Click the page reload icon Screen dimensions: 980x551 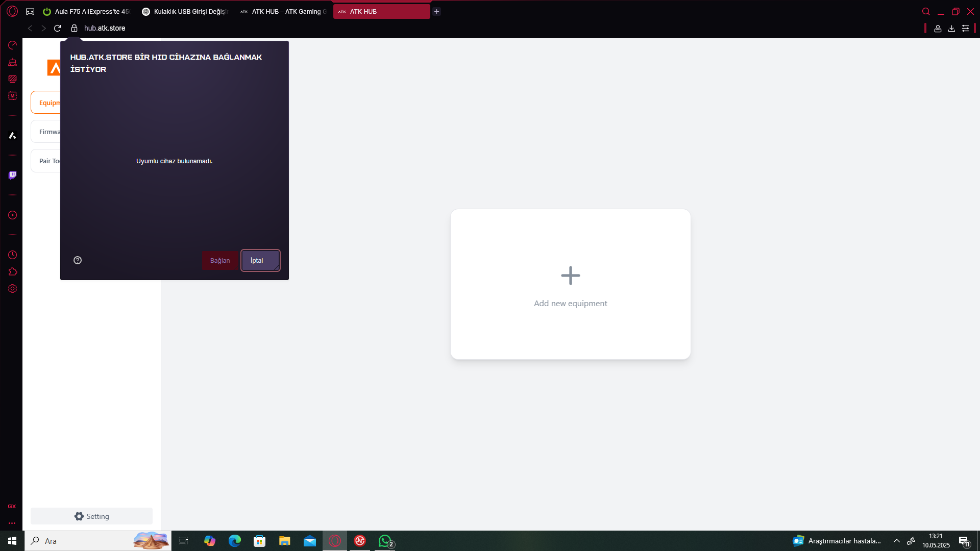pos(57,28)
